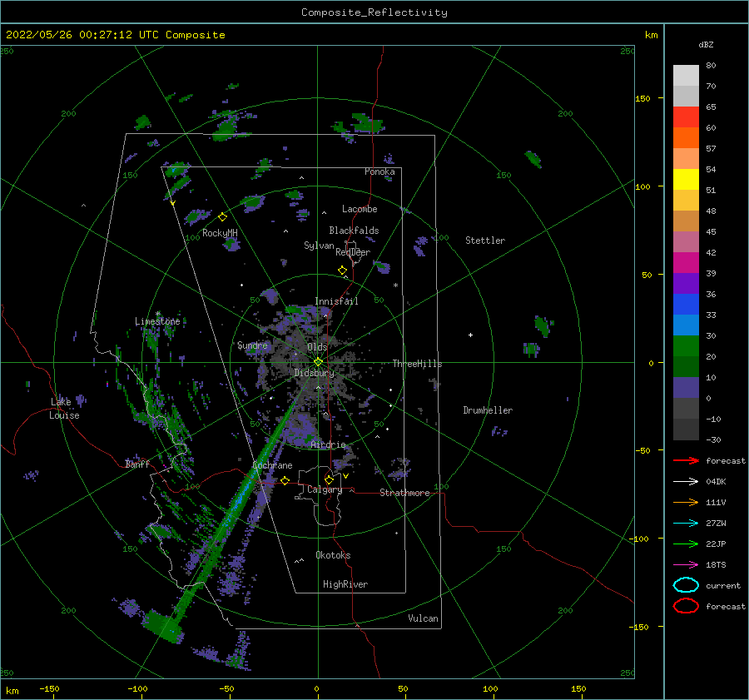Click the red 65 dBZ color swatch
Viewport: 749px width, 700px height.
pyautogui.click(x=686, y=117)
